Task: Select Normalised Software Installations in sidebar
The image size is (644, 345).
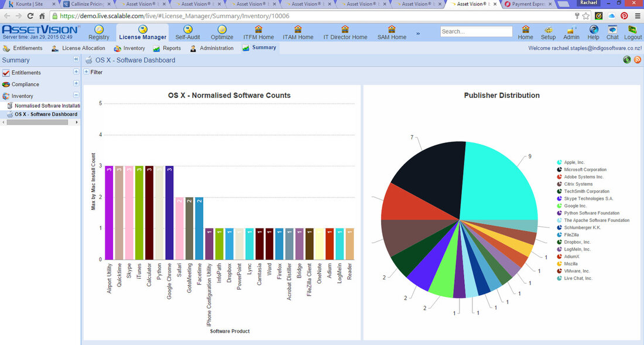Action: [x=44, y=105]
